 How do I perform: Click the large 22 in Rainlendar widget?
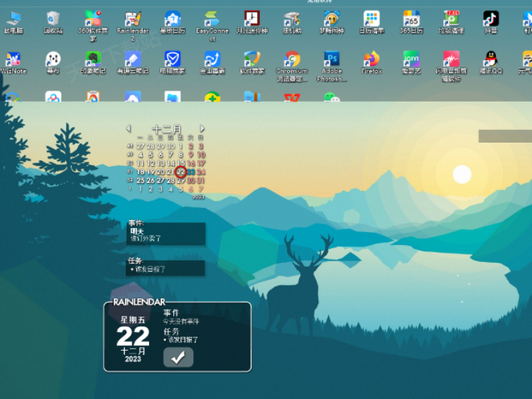[133, 337]
